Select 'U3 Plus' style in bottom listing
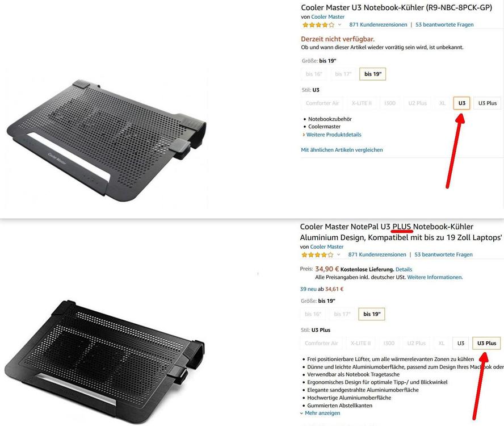 (486, 343)
